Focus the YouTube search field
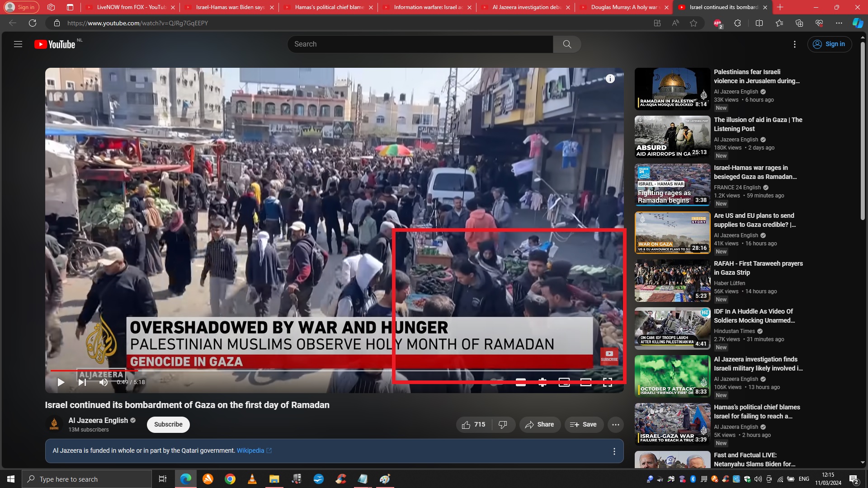This screenshot has width=868, height=488. [420, 44]
